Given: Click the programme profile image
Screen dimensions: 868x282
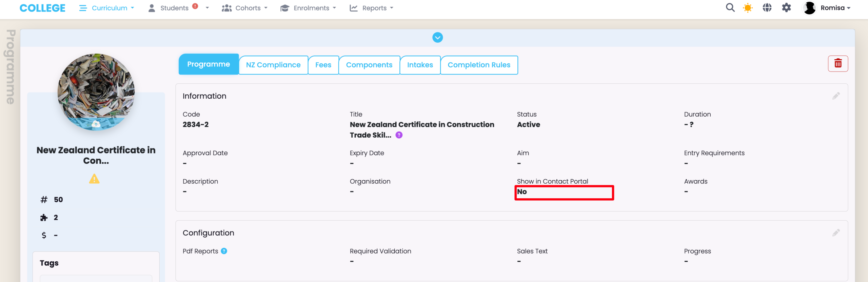Looking at the screenshot, I should (x=96, y=92).
